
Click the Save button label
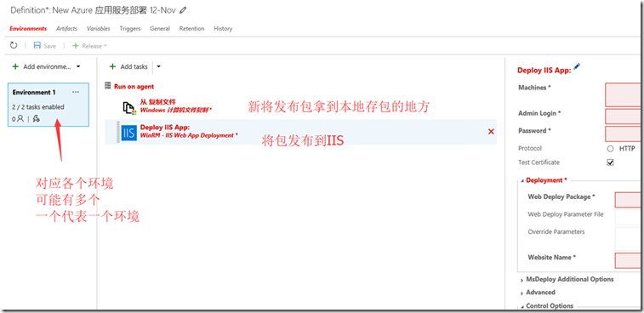click(x=49, y=46)
